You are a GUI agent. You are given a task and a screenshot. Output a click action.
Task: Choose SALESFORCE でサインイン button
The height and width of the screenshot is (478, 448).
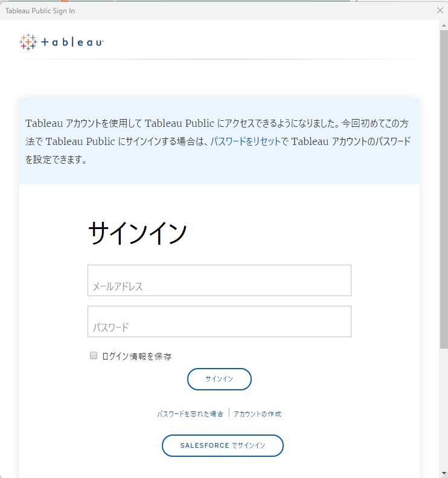pyautogui.click(x=222, y=445)
